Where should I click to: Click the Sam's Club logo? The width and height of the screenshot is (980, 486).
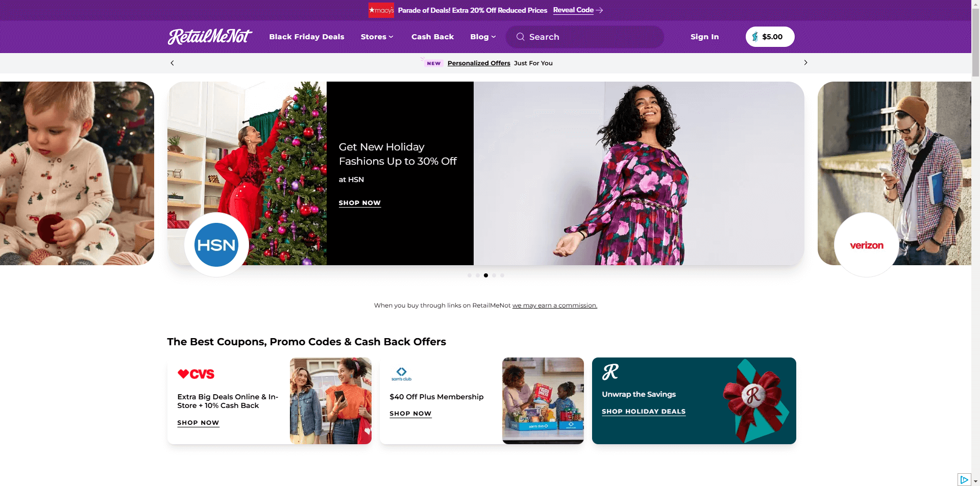401,374
